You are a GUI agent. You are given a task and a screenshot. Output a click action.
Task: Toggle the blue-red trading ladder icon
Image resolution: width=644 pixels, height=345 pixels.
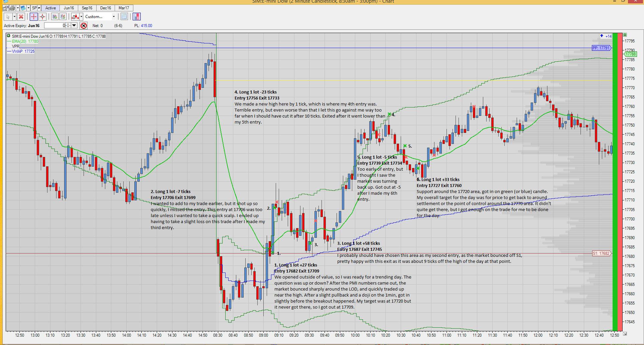[137, 17]
